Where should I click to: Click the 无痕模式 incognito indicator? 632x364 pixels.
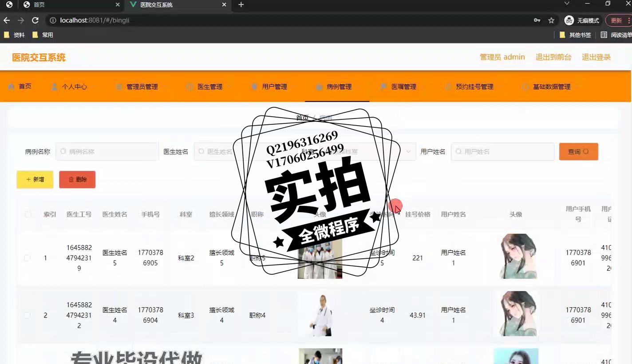(582, 20)
